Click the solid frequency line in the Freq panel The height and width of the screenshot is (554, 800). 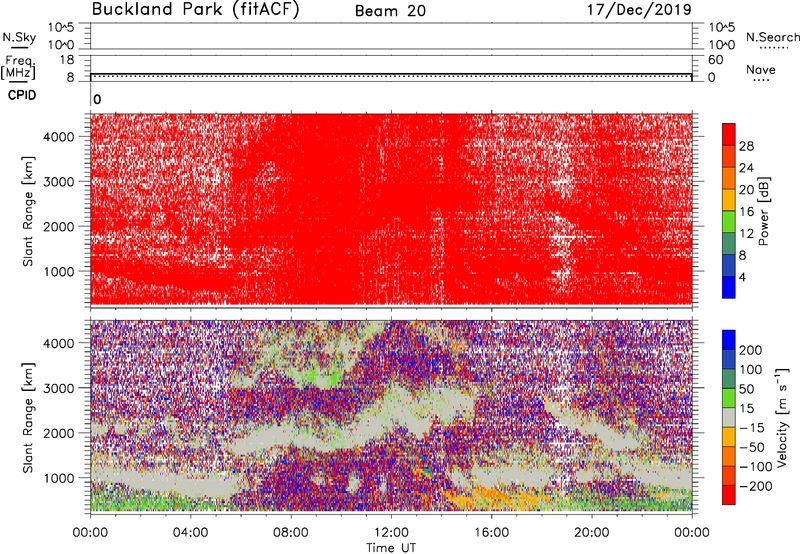(391, 73)
